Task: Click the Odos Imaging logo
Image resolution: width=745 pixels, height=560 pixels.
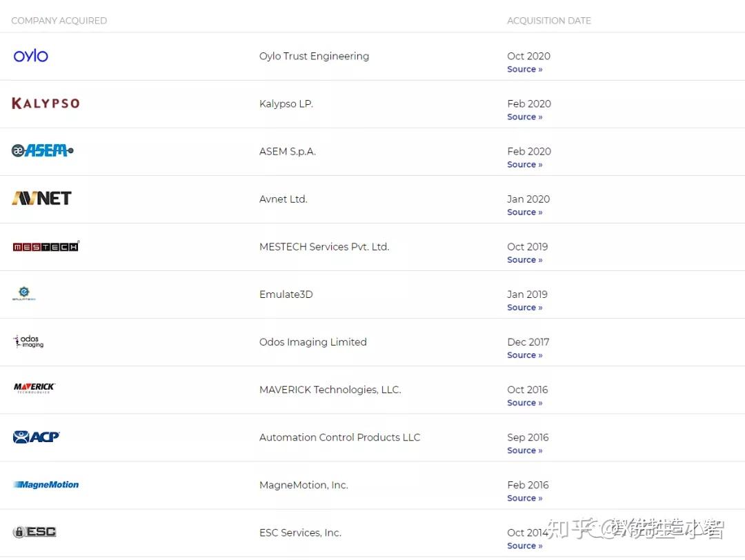Action: click(x=28, y=341)
